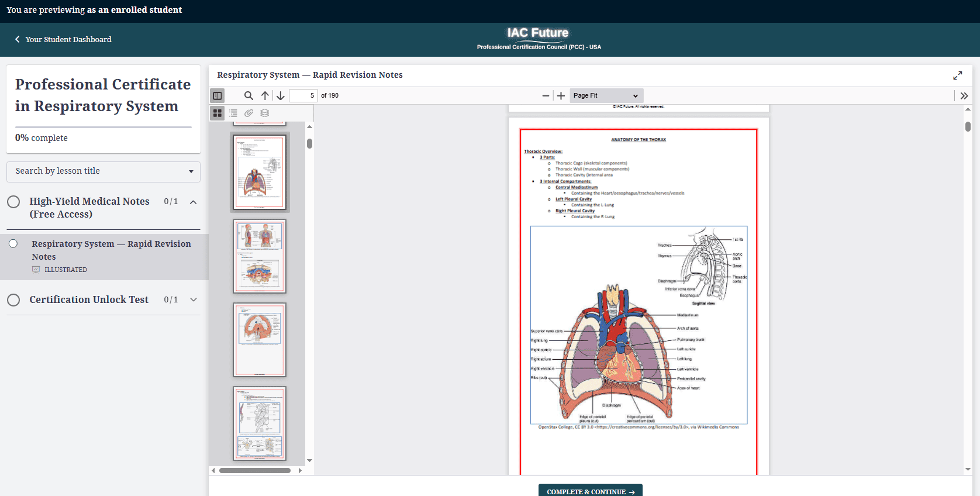Zoom in using the plus icon
980x496 pixels.
point(561,95)
